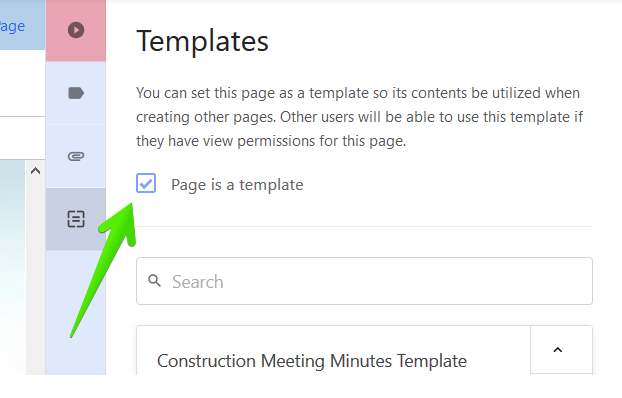This screenshot has width=622, height=398.
Task: Collapse the Construction Meeting Minutes Template chevron
Action: (558, 350)
